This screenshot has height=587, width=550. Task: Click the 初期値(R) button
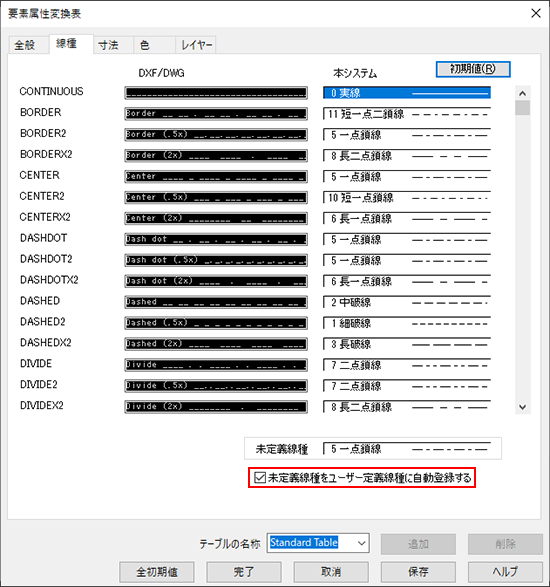[x=473, y=69]
